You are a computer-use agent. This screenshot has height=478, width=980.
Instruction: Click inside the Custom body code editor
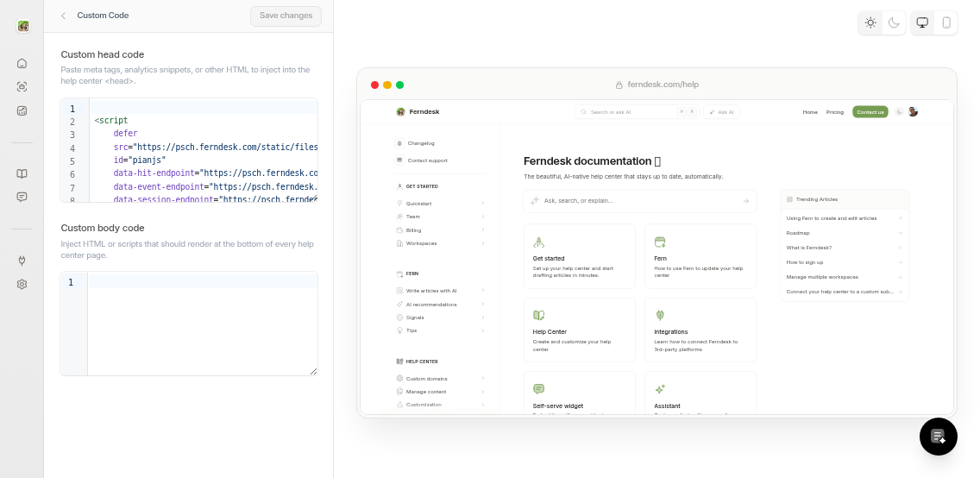pos(202,328)
